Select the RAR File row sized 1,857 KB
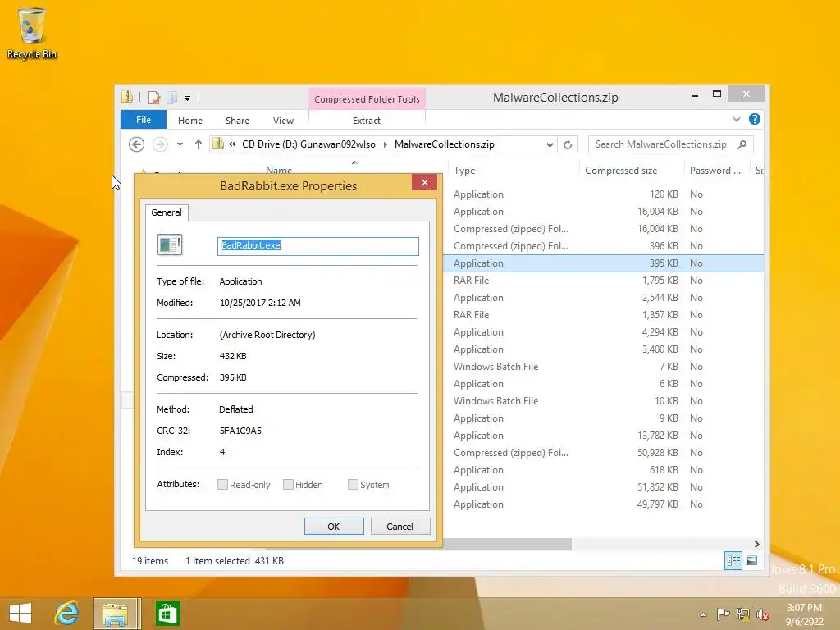840x630 pixels. coord(603,314)
